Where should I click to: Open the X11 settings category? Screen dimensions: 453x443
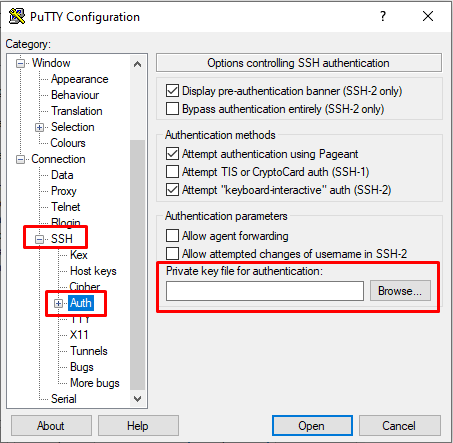click(x=79, y=335)
